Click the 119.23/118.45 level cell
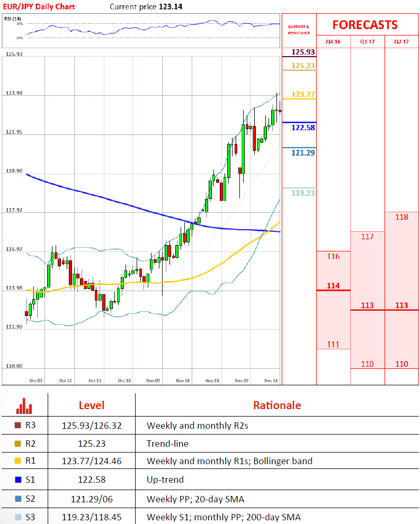The height and width of the screenshot is (524, 420). pyautogui.click(x=92, y=517)
